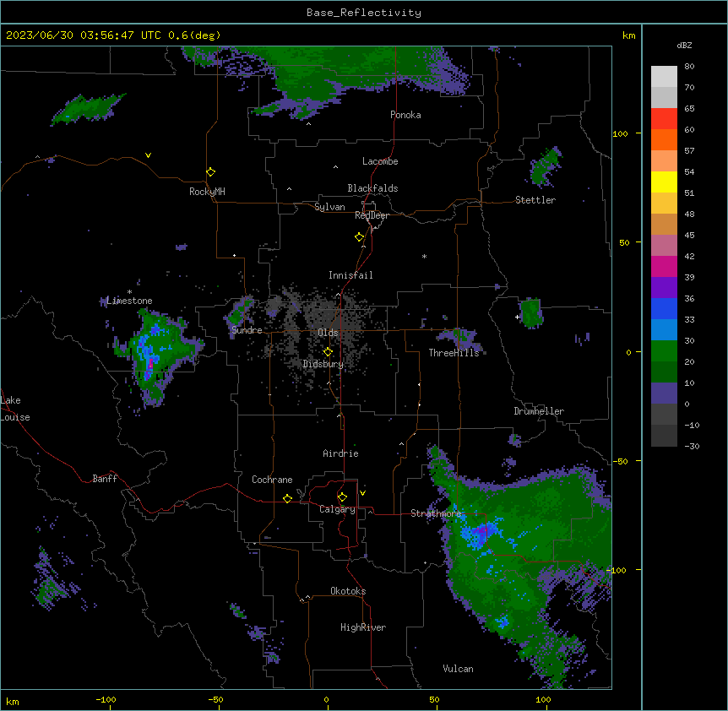The height and width of the screenshot is (711, 728).
Task: Click the Banff town label
Action: [105, 479]
